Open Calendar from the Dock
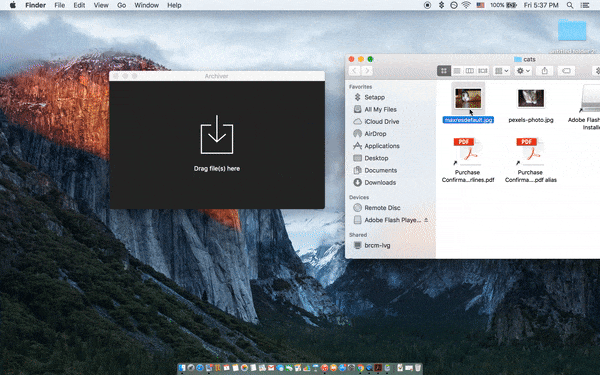This screenshot has height=375, width=600. coord(227,367)
